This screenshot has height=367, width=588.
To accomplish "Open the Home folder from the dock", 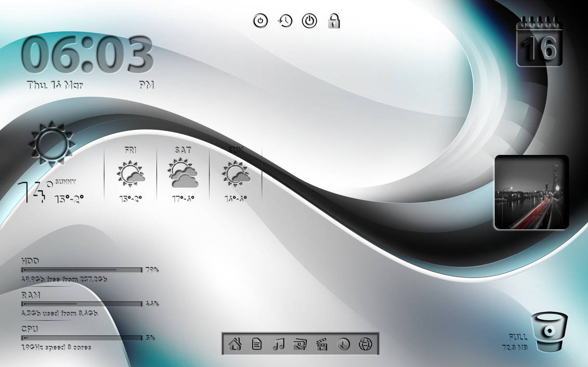I will (235, 343).
